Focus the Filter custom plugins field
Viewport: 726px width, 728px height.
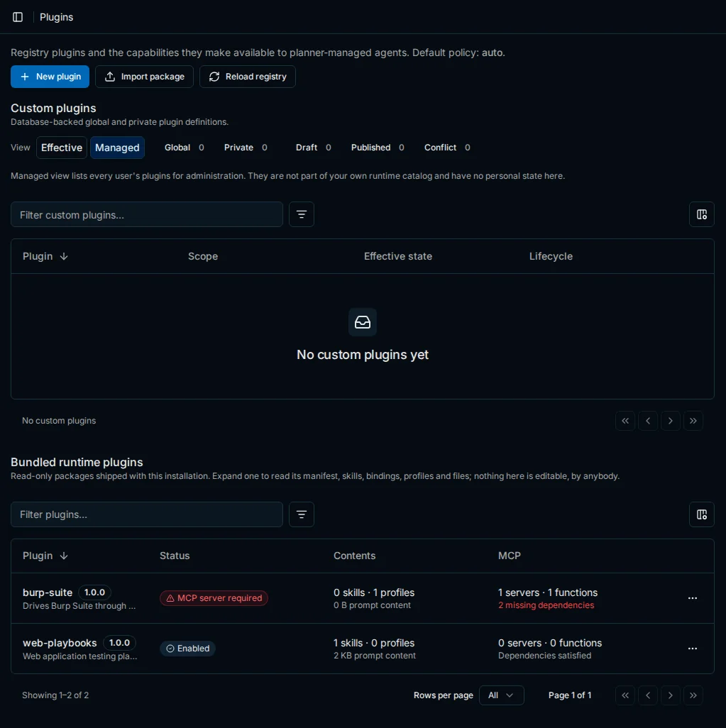tap(147, 214)
